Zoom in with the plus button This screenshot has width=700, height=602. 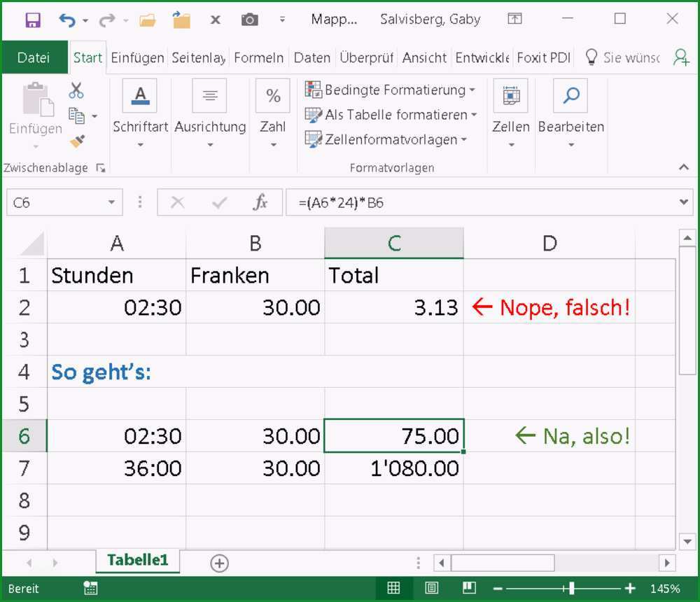(630, 589)
